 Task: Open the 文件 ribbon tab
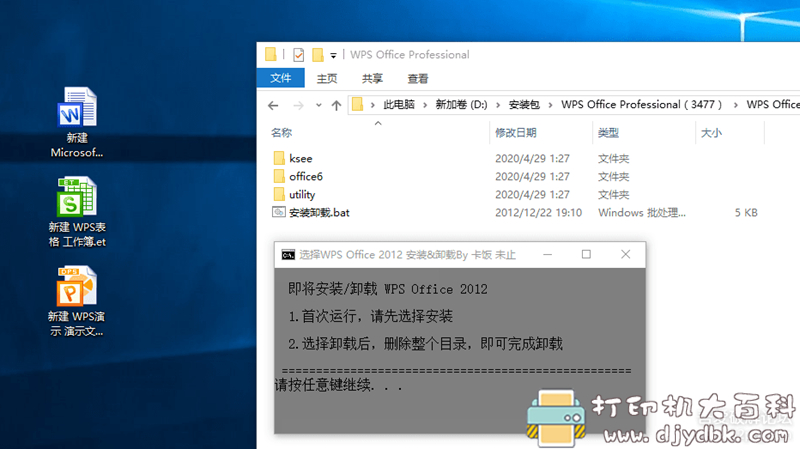click(281, 78)
